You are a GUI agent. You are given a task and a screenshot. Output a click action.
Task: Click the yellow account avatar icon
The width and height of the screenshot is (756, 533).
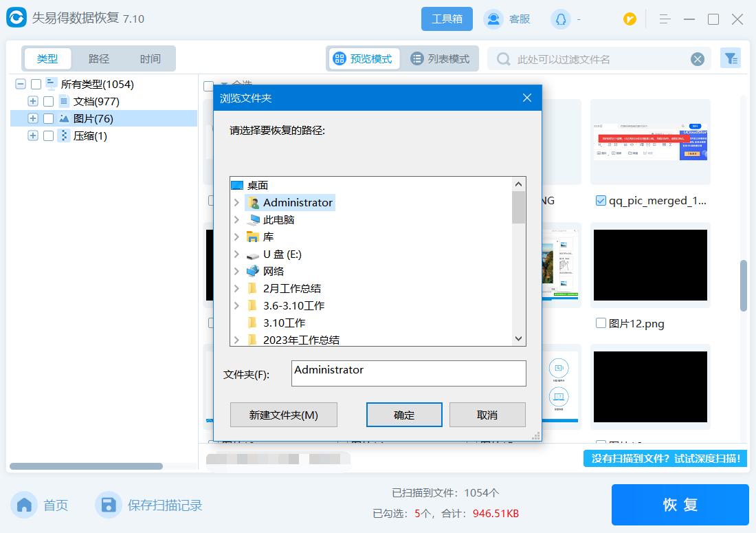coord(630,19)
